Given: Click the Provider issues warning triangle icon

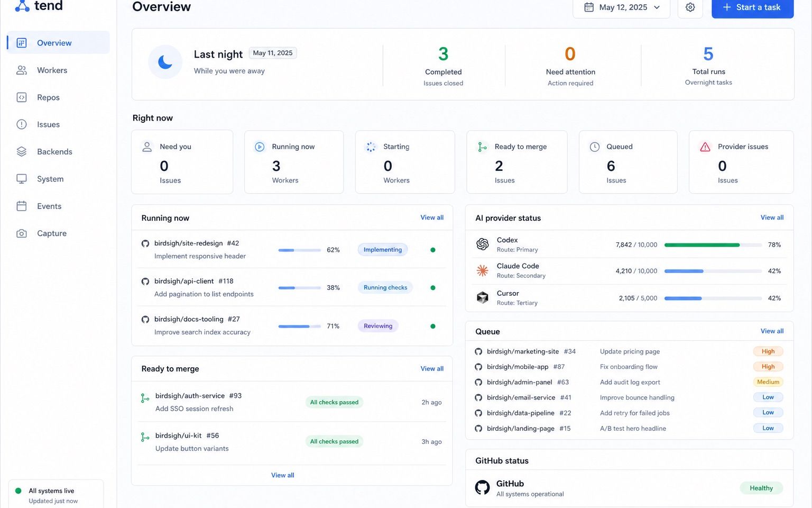Looking at the screenshot, I should point(705,147).
